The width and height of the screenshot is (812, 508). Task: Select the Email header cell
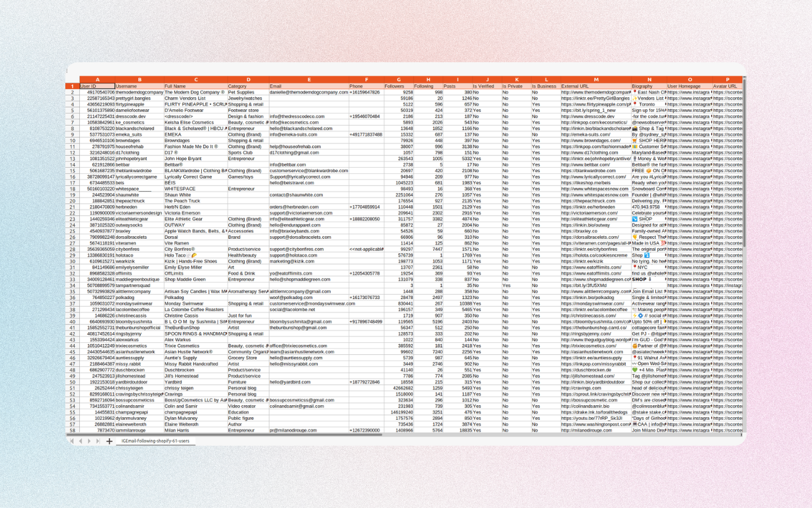[309, 86]
